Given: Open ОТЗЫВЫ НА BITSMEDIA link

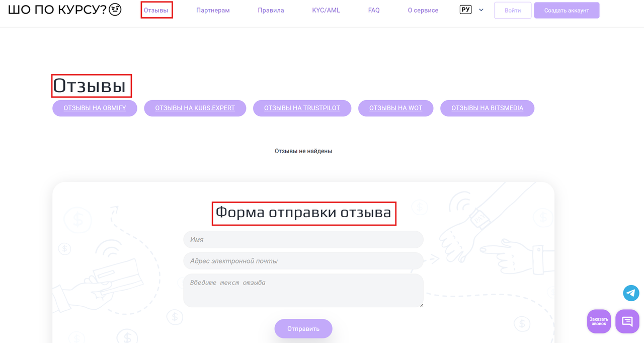Looking at the screenshot, I should (487, 108).
